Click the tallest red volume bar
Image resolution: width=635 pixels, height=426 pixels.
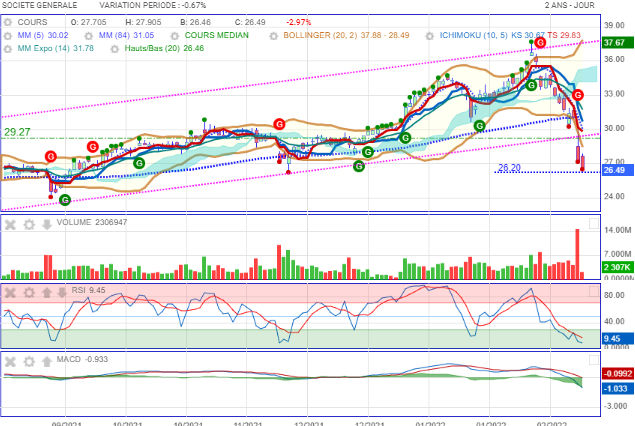[577, 254]
